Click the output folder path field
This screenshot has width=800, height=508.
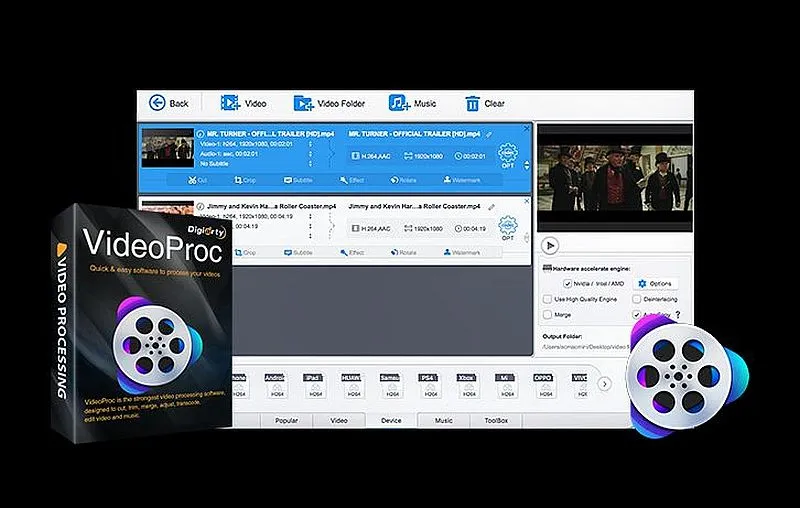click(x=587, y=347)
